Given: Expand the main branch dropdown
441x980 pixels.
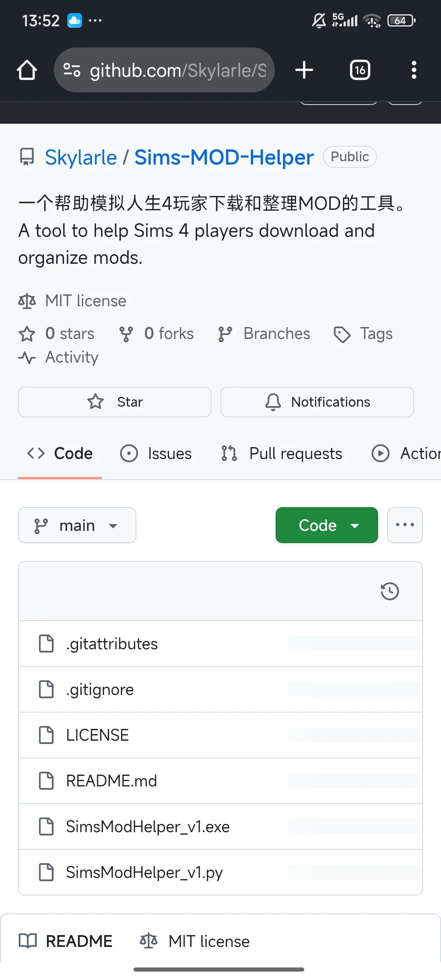Looking at the screenshot, I should pos(77,525).
